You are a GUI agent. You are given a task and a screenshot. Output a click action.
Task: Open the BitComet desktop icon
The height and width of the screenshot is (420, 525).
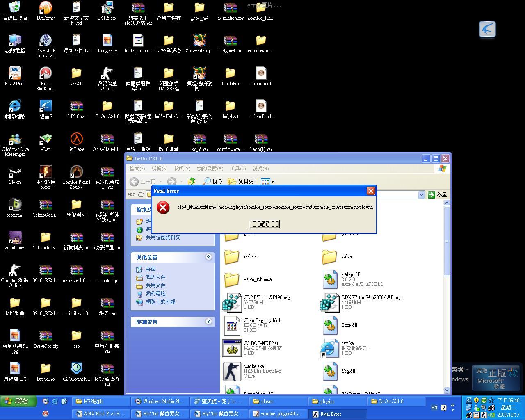click(x=46, y=11)
